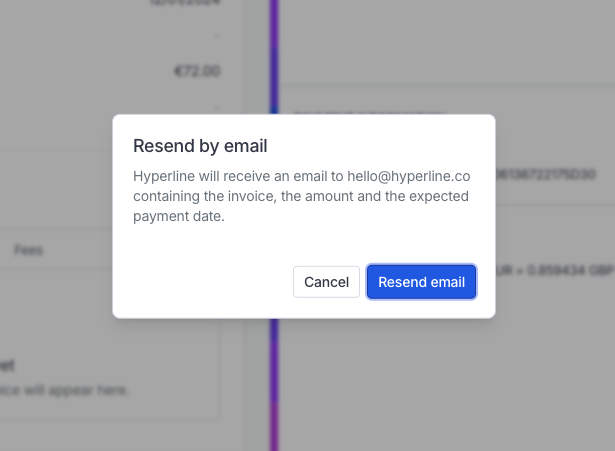
Task: Dismiss dialog by clicking dimmed backdrop at right
Action: [555, 353]
